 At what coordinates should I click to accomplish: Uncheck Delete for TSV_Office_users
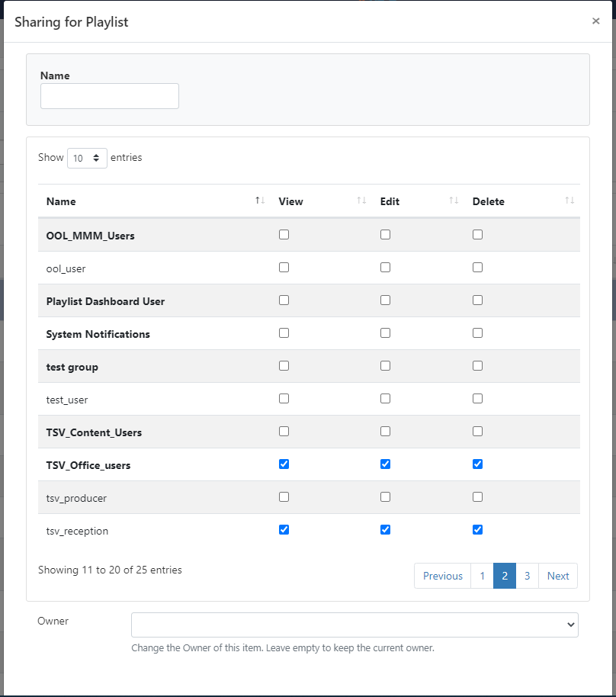[478, 464]
